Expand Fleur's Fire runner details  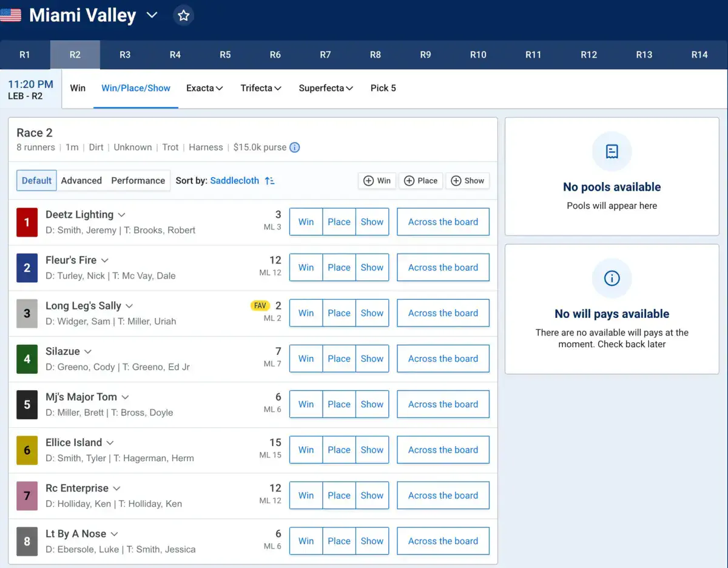(104, 260)
